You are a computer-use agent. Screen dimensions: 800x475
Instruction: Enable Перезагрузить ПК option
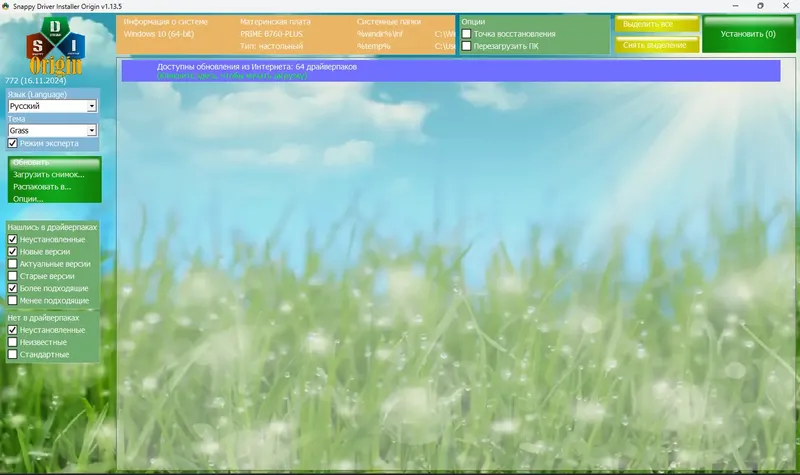pos(466,46)
